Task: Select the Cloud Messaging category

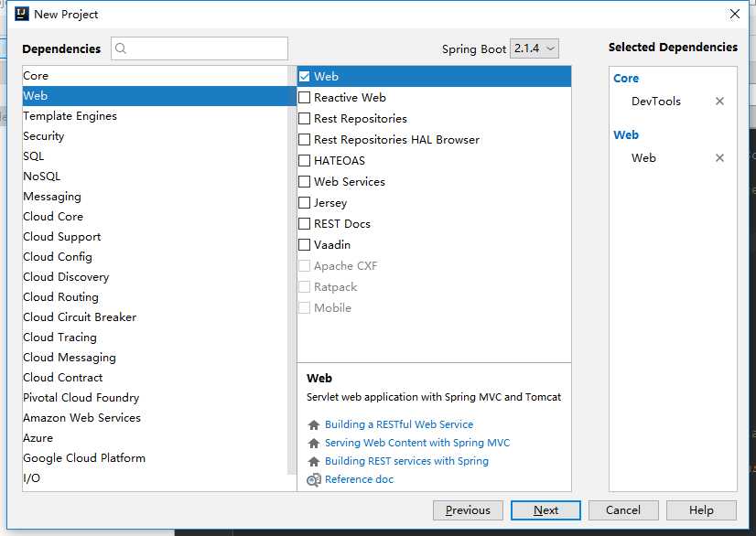Action: pyautogui.click(x=156, y=357)
